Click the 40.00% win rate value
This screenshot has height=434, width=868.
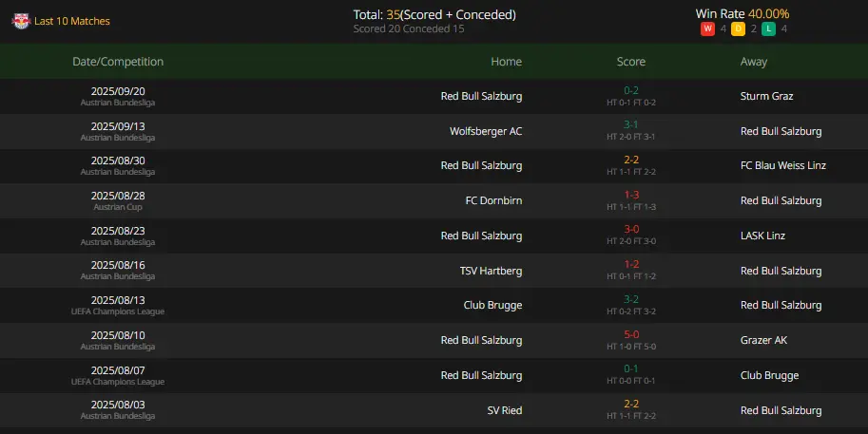768,14
